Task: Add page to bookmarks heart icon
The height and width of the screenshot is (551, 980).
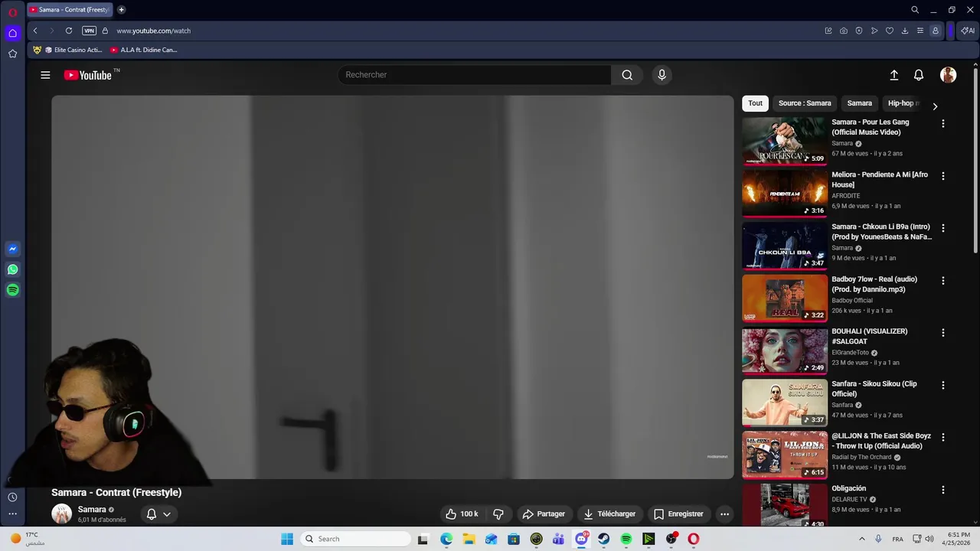Action: [x=890, y=31]
